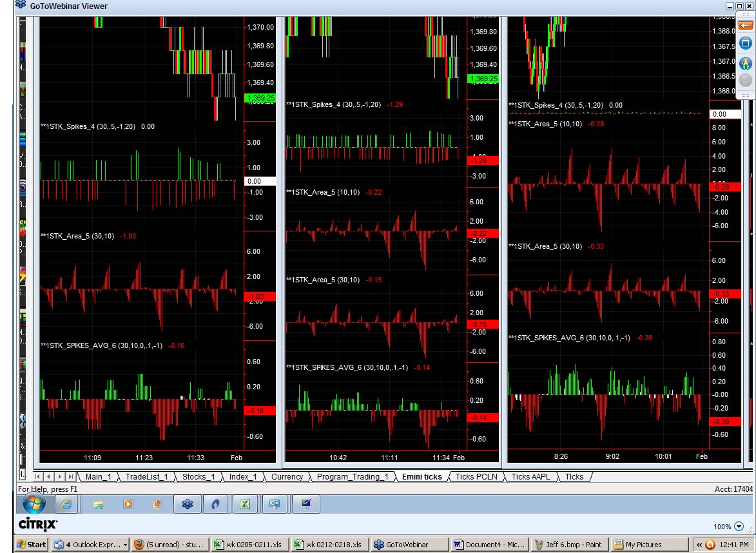Switch to the Index_1 tab
The width and height of the screenshot is (756, 553).
(x=243, y=477)
